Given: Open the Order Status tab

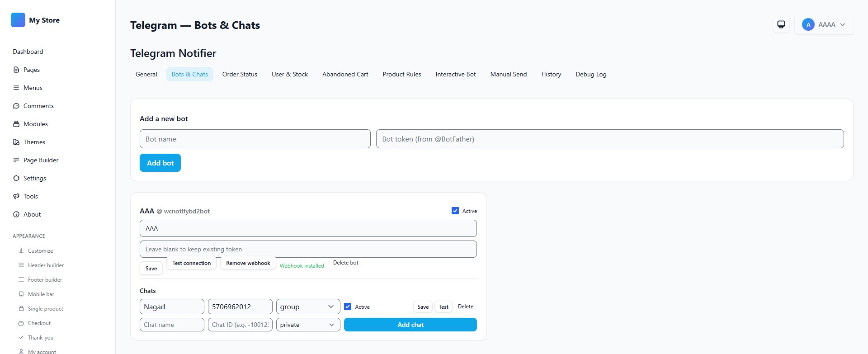Looking at the screenshot, I should [240, 74].
